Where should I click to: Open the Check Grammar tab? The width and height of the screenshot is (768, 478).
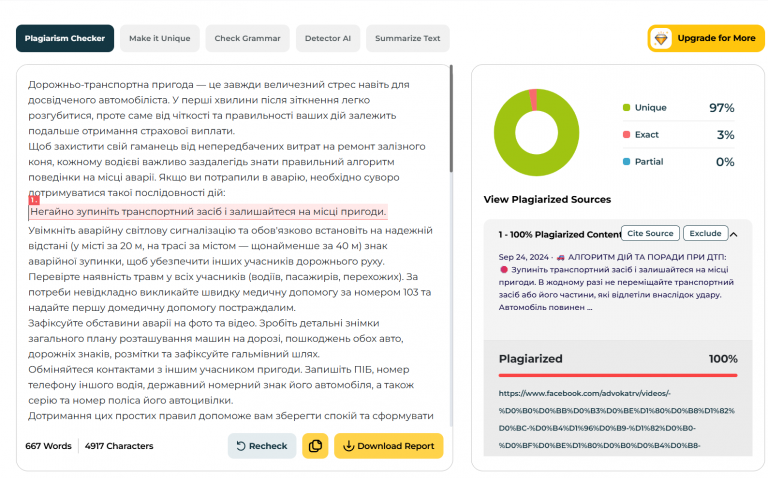point(247,38)
